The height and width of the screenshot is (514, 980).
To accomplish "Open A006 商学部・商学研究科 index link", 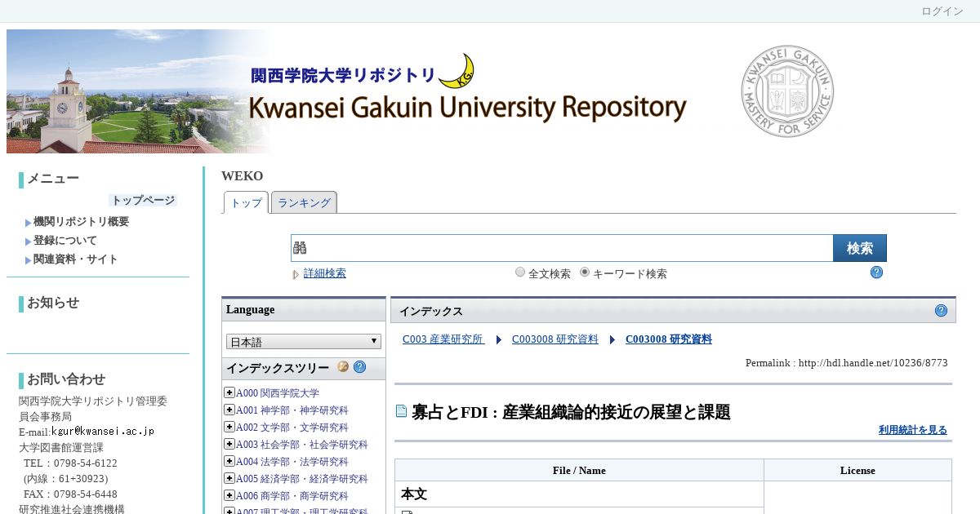I will click(x=292, y=496).
